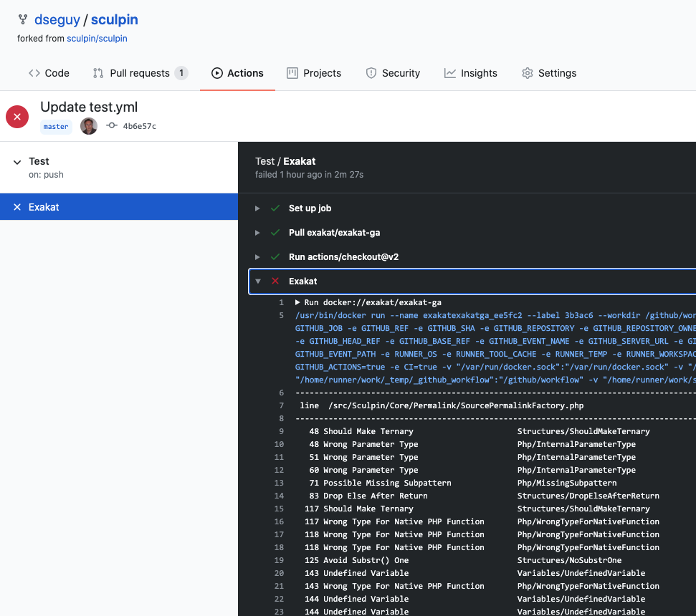Click the pull request branch icon
This screenshot has width=696, height=616.
click(98, 73)
